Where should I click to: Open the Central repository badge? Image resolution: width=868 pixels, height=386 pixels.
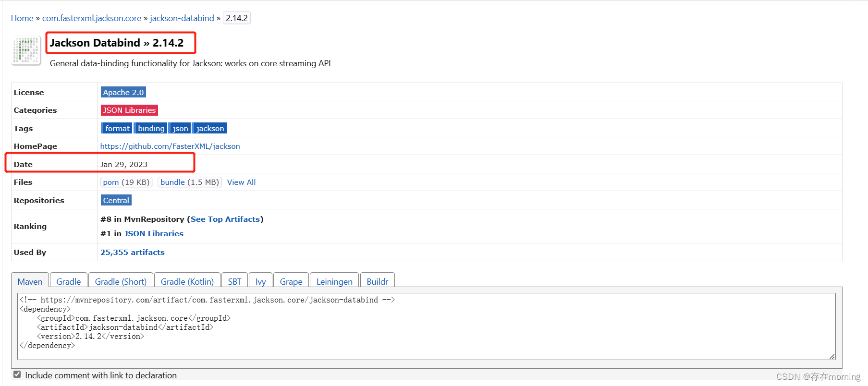[x=116, y=200]
